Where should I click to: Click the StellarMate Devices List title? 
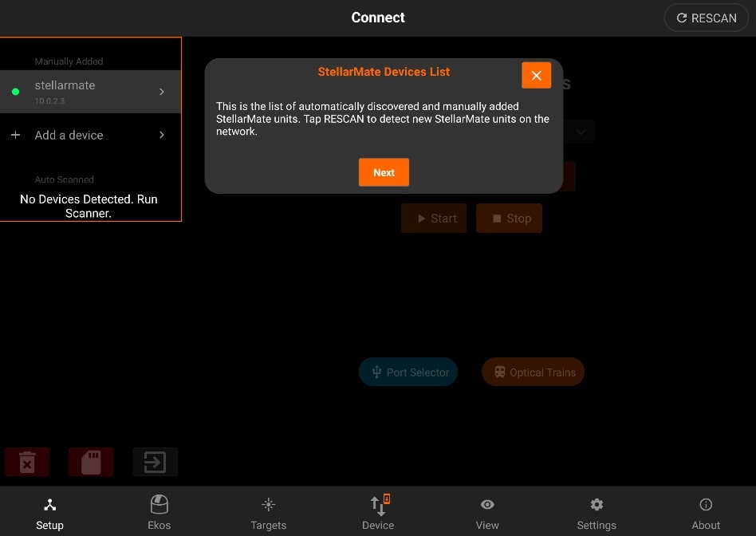tap(384, 72)
